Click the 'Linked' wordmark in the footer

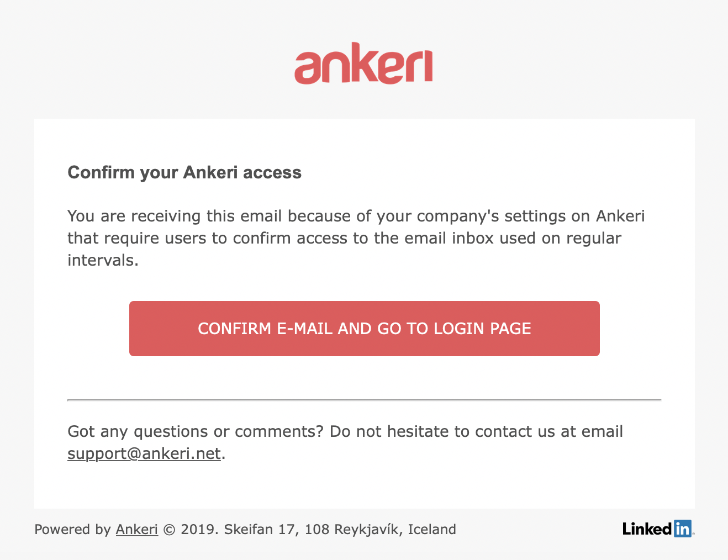(x=647, y=529)
